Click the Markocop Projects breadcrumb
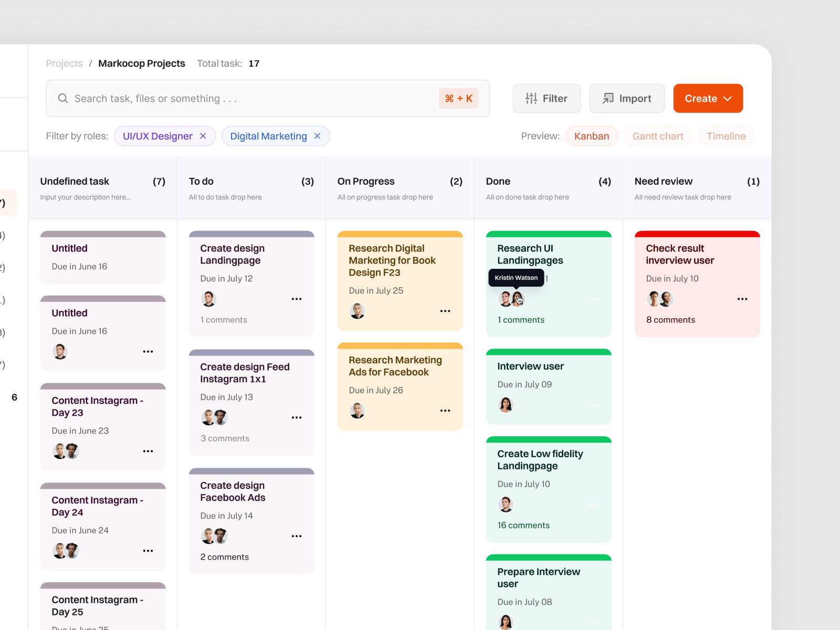This screenshot has height=630, width=840. 141,63
